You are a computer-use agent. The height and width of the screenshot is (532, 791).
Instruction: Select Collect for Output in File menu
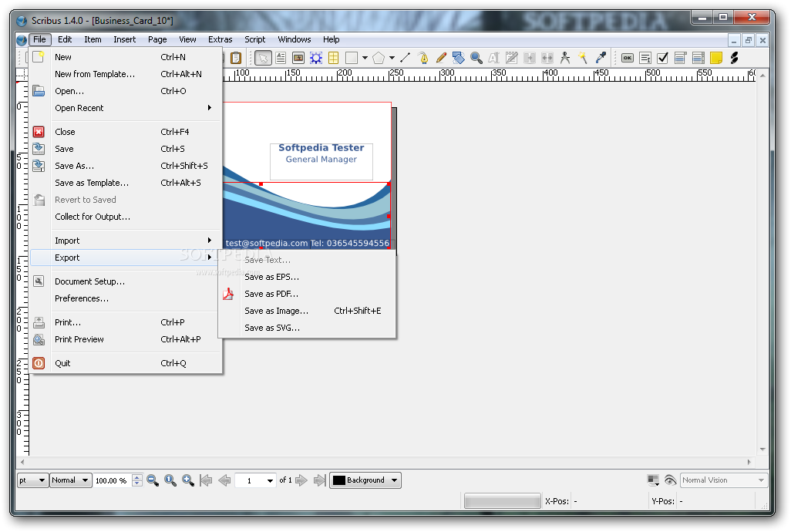click(126, 217)
